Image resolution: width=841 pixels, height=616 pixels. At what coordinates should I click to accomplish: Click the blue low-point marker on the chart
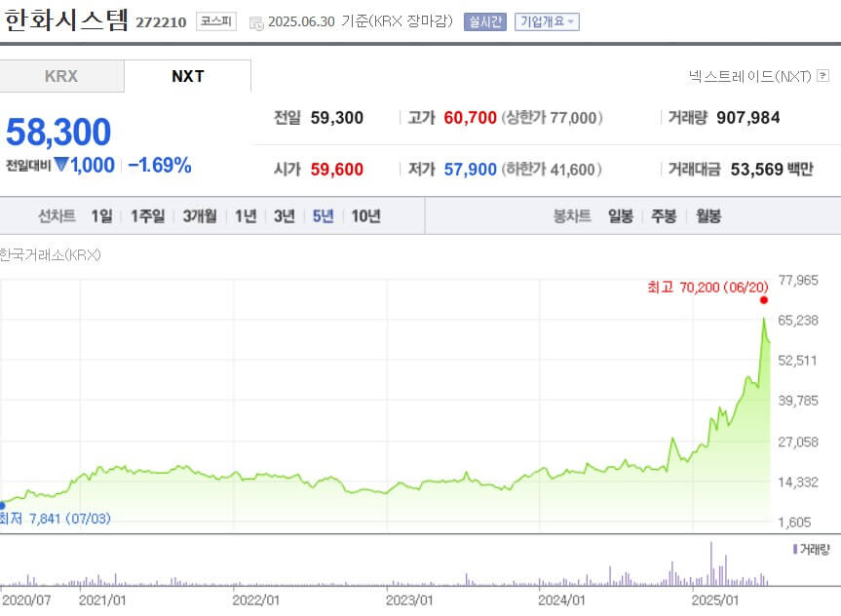[2, 506]
